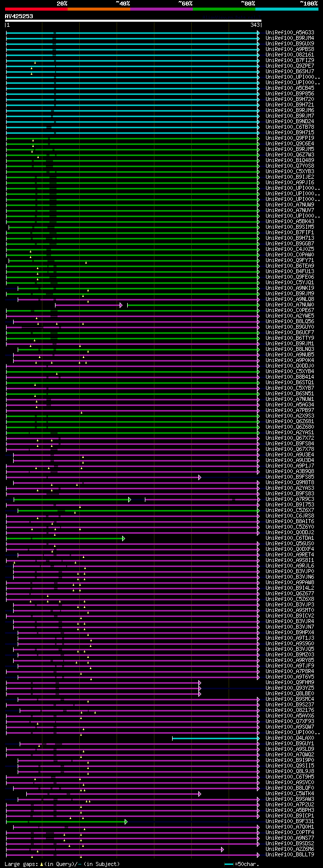The image size is (323, 868).
Task: Click the green ~80% identity legend bar
Action: coord(224,9)
